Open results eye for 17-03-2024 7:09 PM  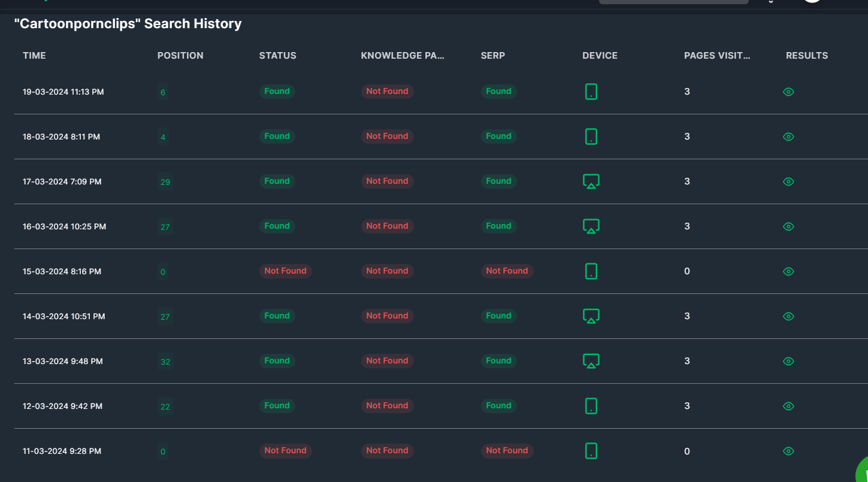coord(788,181)
